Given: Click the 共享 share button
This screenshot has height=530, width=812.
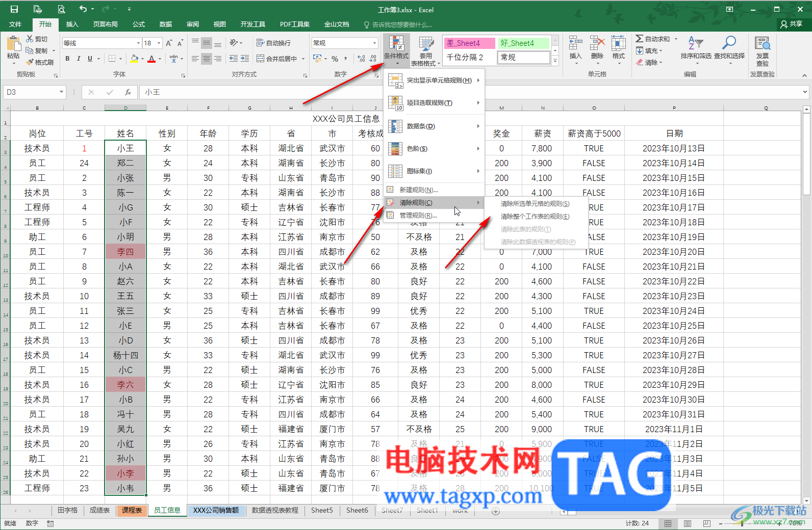Looking at the screenshot, I should coord(792,24).
